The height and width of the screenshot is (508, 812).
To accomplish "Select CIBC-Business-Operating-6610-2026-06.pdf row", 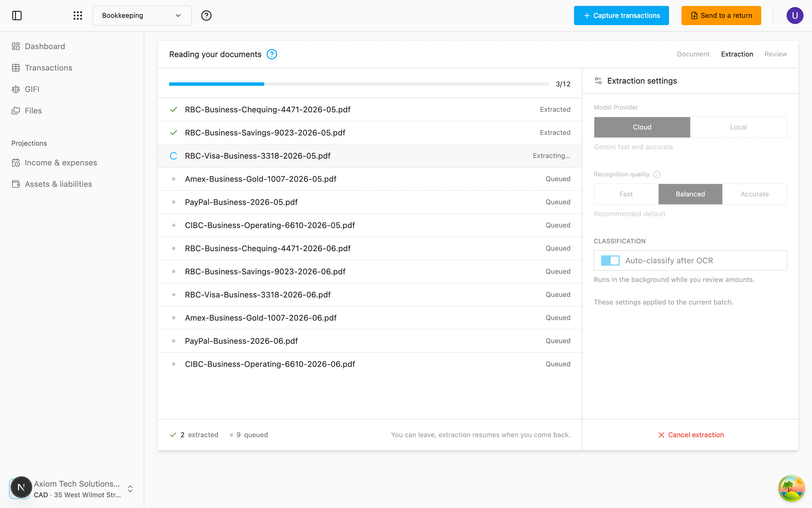I will pyautogui.click(x=370, y=364).
